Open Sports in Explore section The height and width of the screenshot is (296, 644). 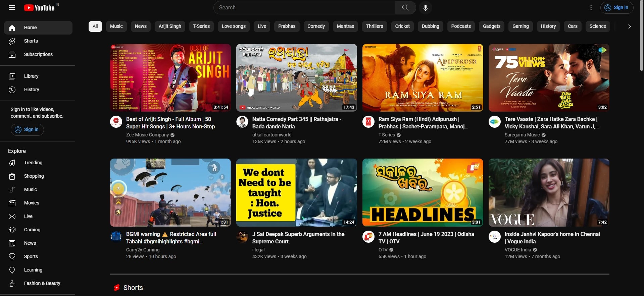38,256
